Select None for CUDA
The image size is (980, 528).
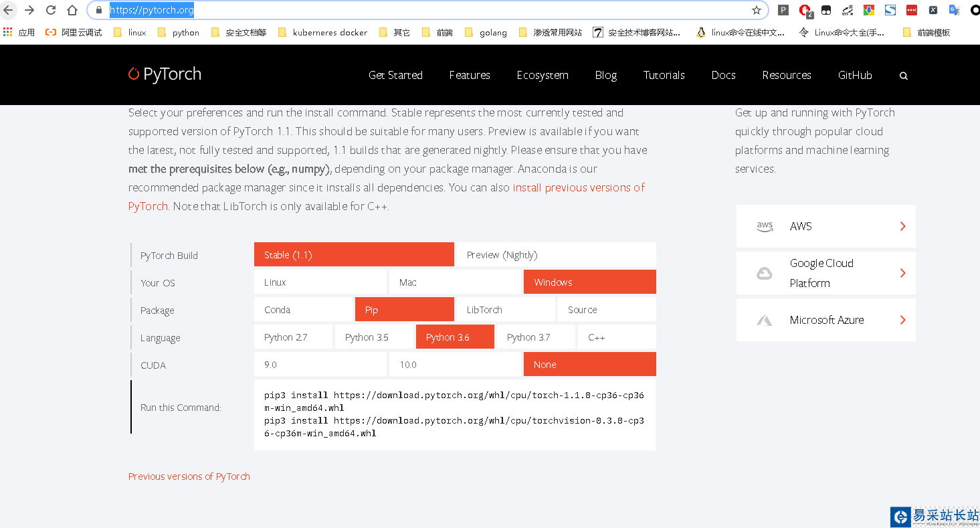coord(590,364)
